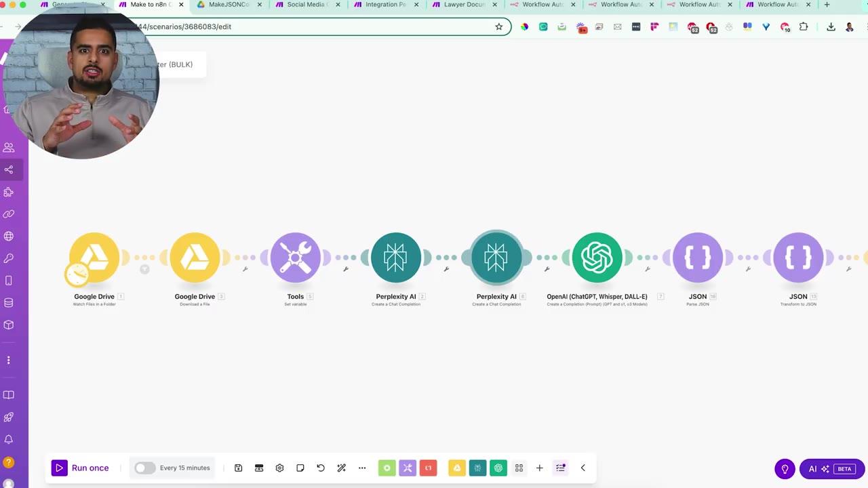This screenshot has width=868, height=488.
Task: Open the AI BETA assistant button
Action: pyautogui.click(x=832, y=469)
